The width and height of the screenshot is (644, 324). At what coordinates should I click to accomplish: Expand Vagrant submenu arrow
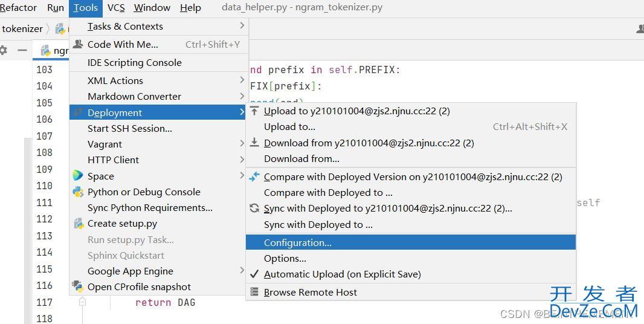[x=242, y=143]
